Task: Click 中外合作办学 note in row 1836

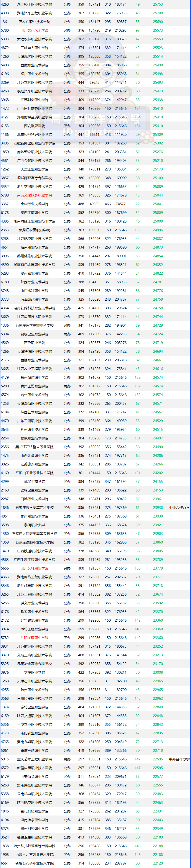Action: point(179,508)
